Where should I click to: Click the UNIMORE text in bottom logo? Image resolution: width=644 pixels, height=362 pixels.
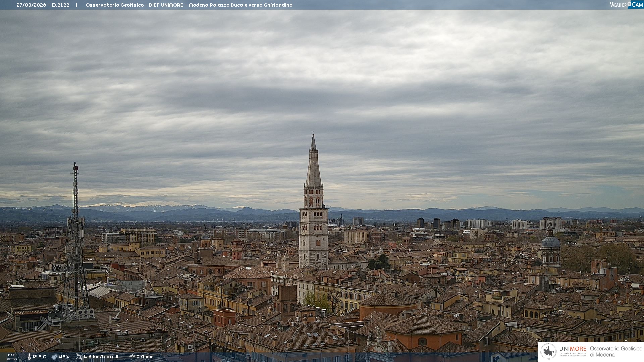pyautogui.click(x=573, y=349)
